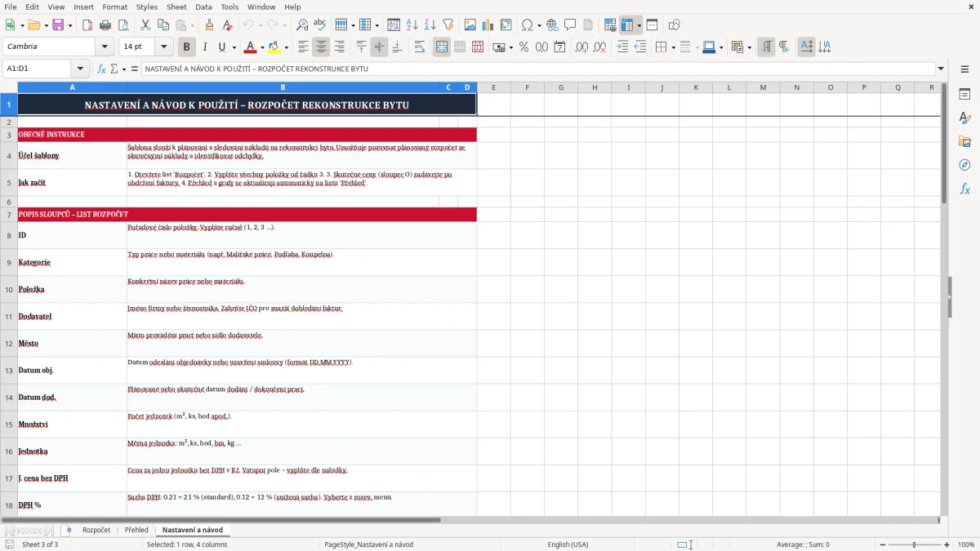Insert a hyperlink
Screen dimensions: 980x551
pos(552,25)
